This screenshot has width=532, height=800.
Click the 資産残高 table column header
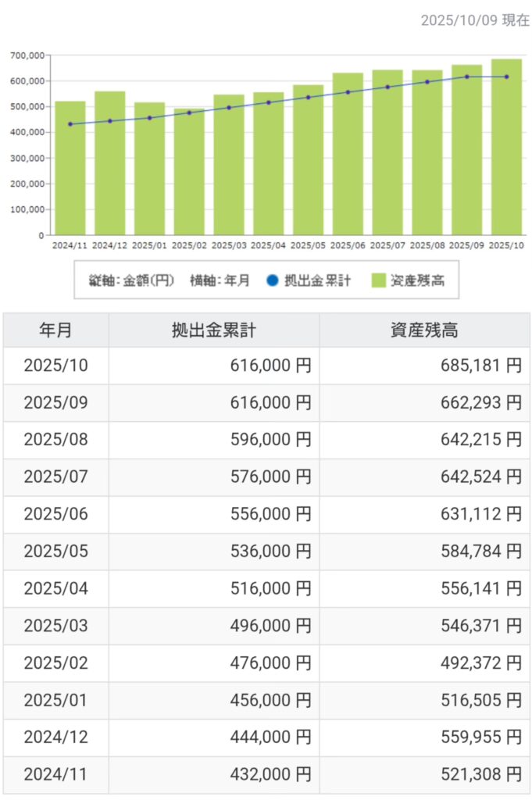pos(423,330)
